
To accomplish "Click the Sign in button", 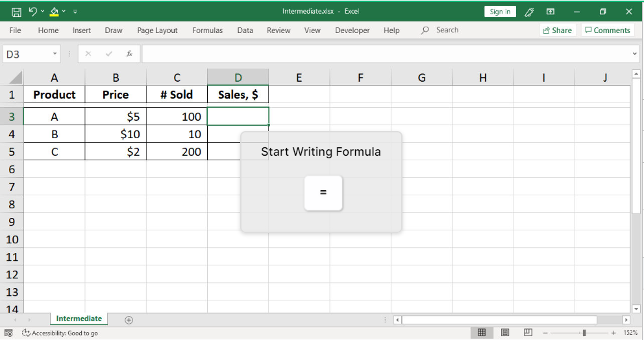I will pyautogui.click(x=500, y=12).
